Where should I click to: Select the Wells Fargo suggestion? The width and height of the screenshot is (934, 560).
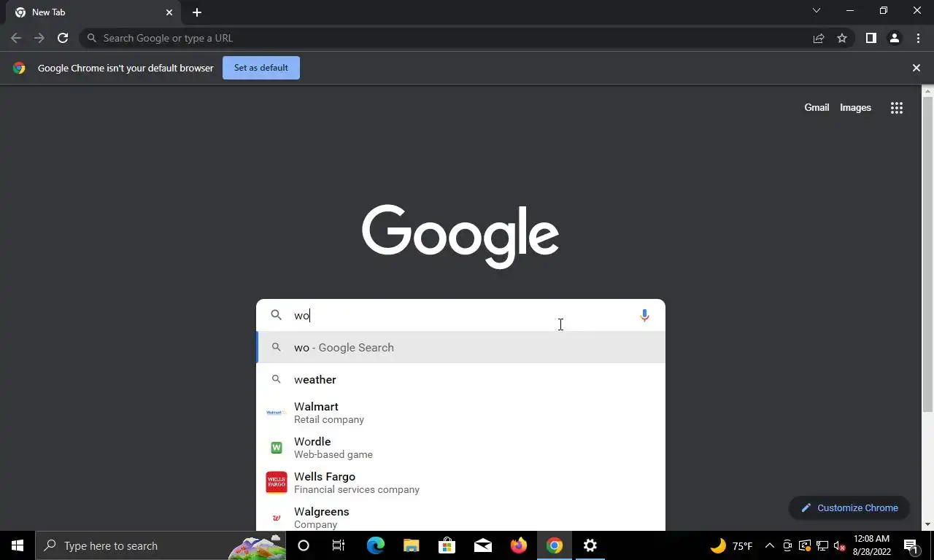[x=460, y=483]
